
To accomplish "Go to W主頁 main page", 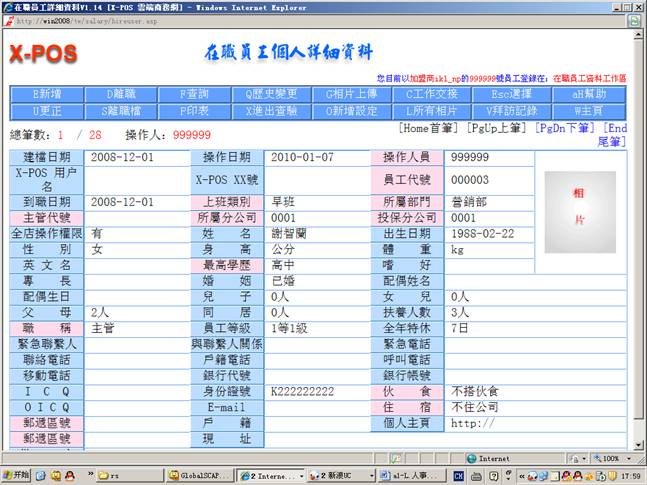I will click(x=586, y=111).
